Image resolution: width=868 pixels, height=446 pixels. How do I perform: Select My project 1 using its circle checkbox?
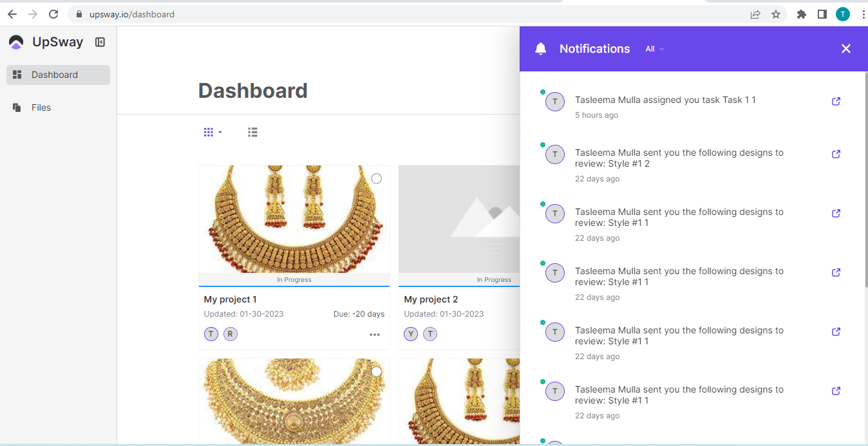[x=377, y=178]
